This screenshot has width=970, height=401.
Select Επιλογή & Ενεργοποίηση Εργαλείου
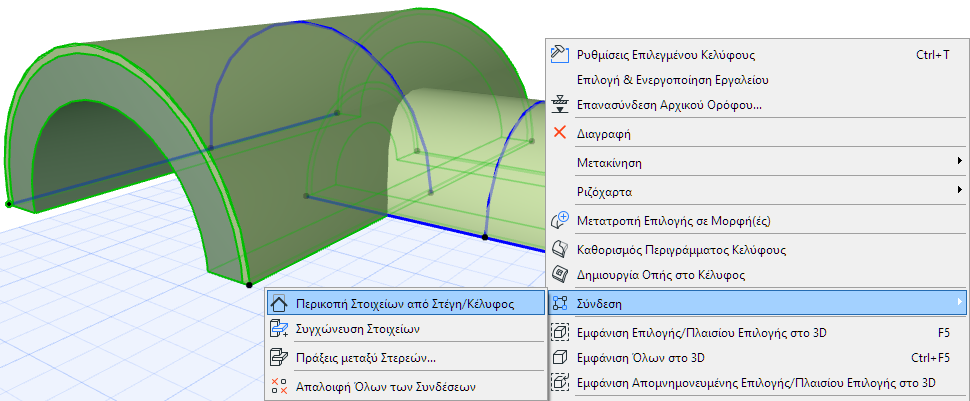756,80
